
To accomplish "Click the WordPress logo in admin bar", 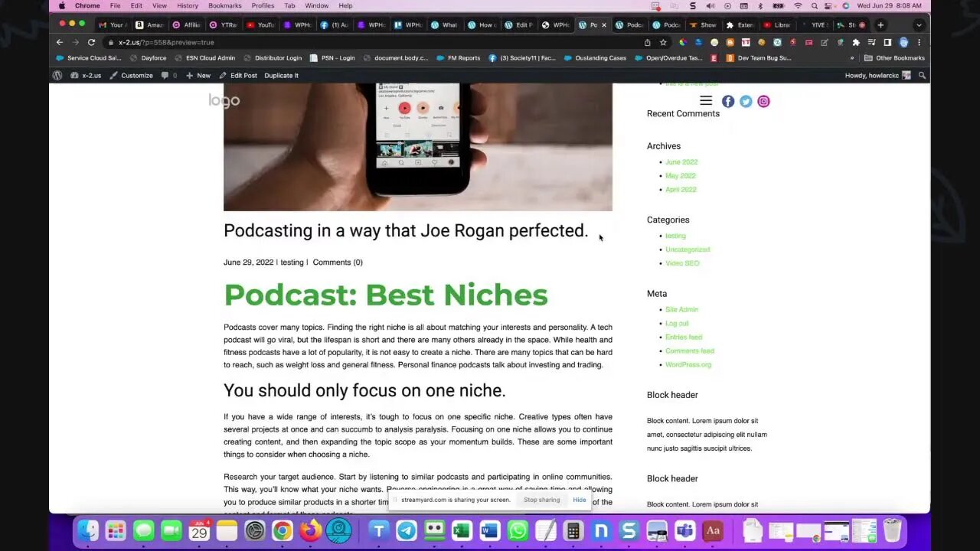I will coord(57,75).
